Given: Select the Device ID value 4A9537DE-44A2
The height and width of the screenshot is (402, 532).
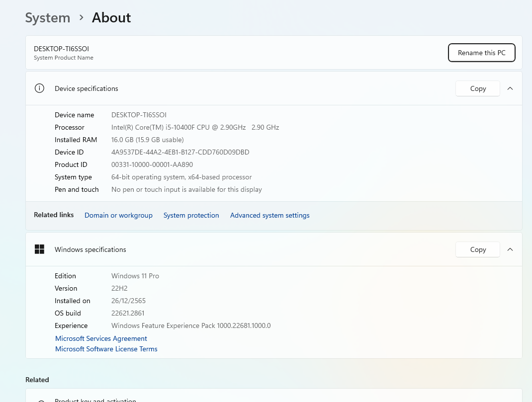Looking at the screenshot, I should [x=180, y=152].
